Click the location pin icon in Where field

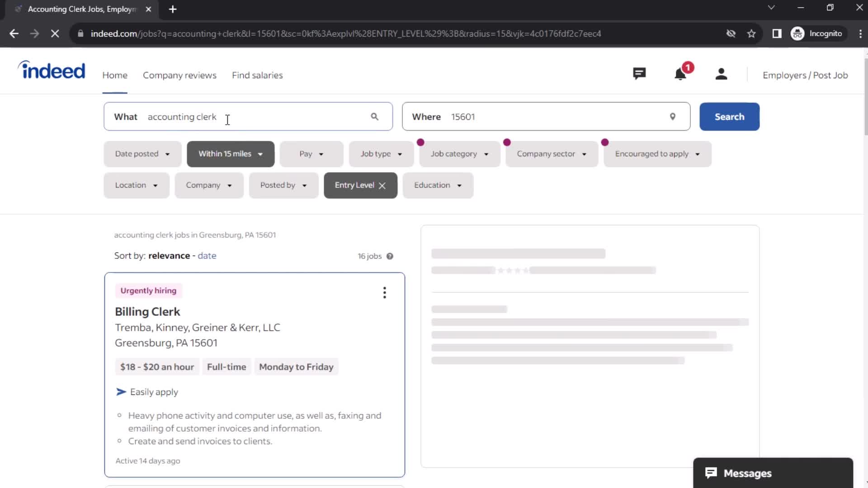[x=672, y=116]
